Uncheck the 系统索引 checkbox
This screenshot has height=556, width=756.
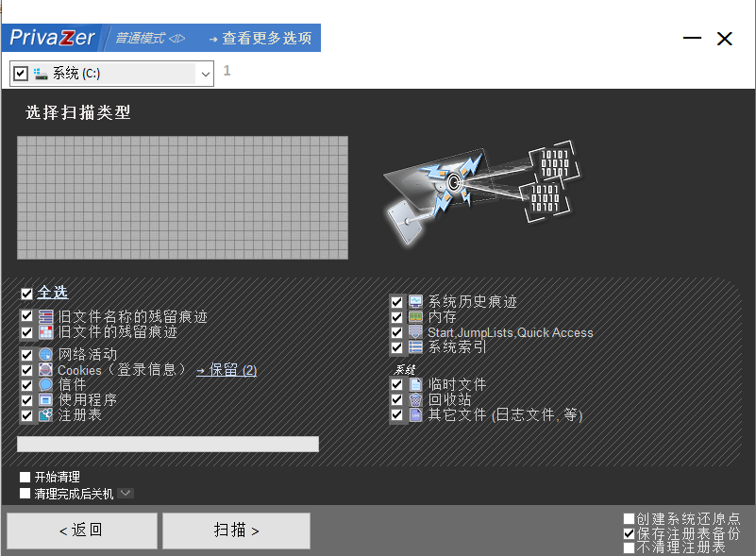[x=396, y=347]
